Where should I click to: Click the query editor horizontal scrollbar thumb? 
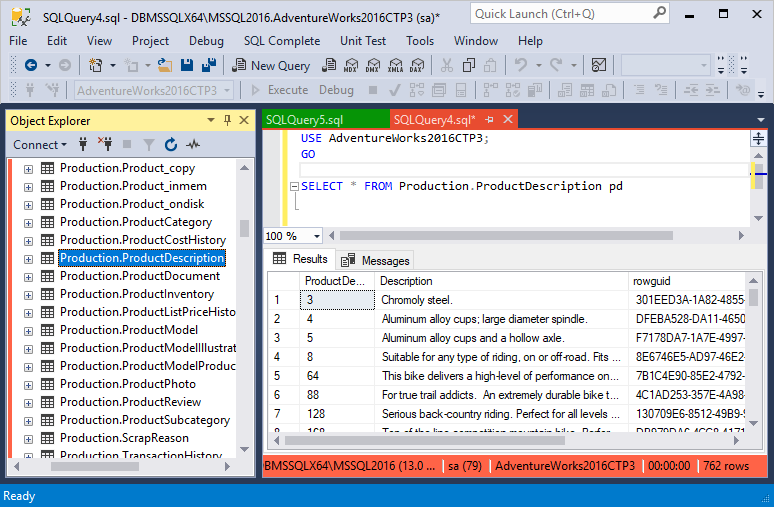(x=506, y=236)
